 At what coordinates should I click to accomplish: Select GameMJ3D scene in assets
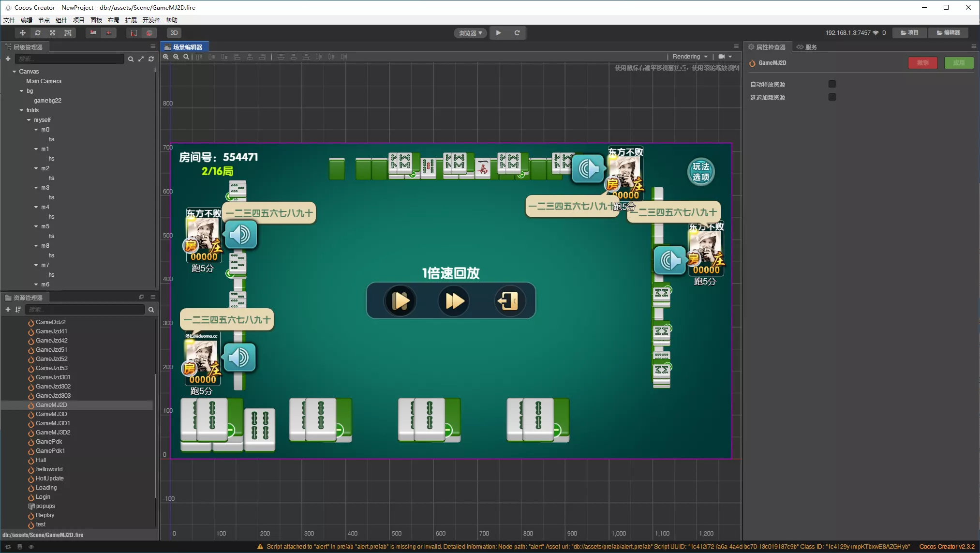click(x=51, y=414)
